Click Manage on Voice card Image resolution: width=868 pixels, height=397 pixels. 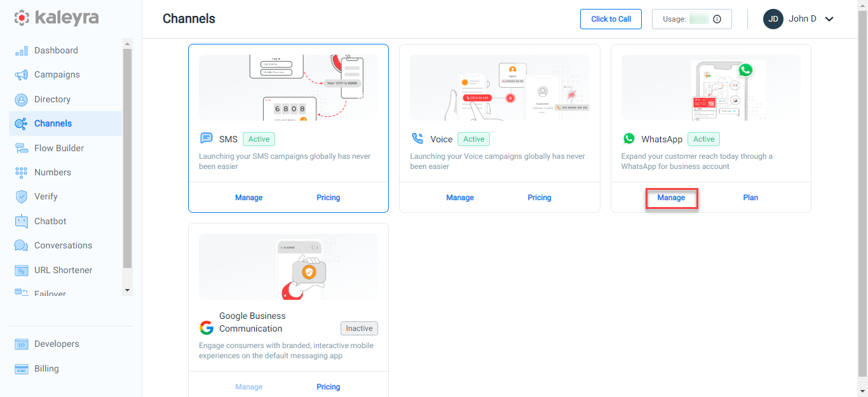tap(460, 198)
